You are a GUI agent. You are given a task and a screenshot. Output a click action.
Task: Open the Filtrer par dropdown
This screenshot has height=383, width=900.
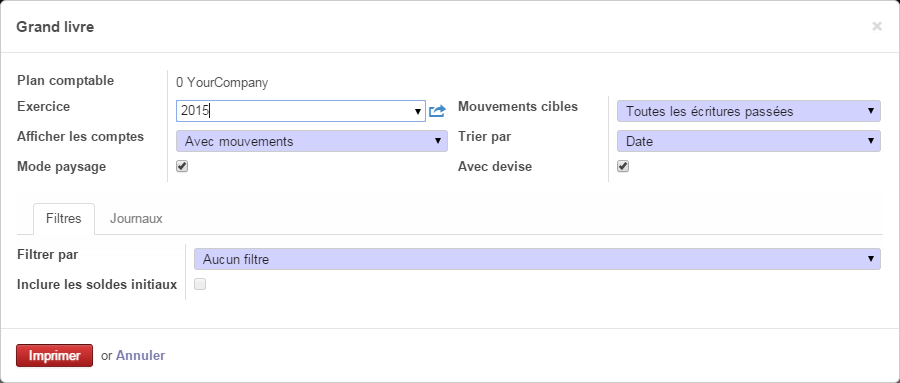[537, 259]
